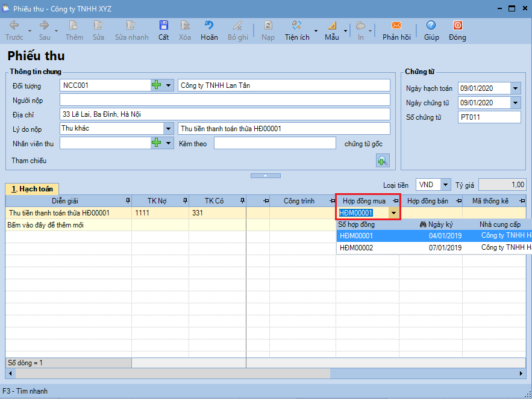The height and width of the screenshot is (399, 532).
Task: Click the Cất save icon in toolbar
Action: coord(163,26)
